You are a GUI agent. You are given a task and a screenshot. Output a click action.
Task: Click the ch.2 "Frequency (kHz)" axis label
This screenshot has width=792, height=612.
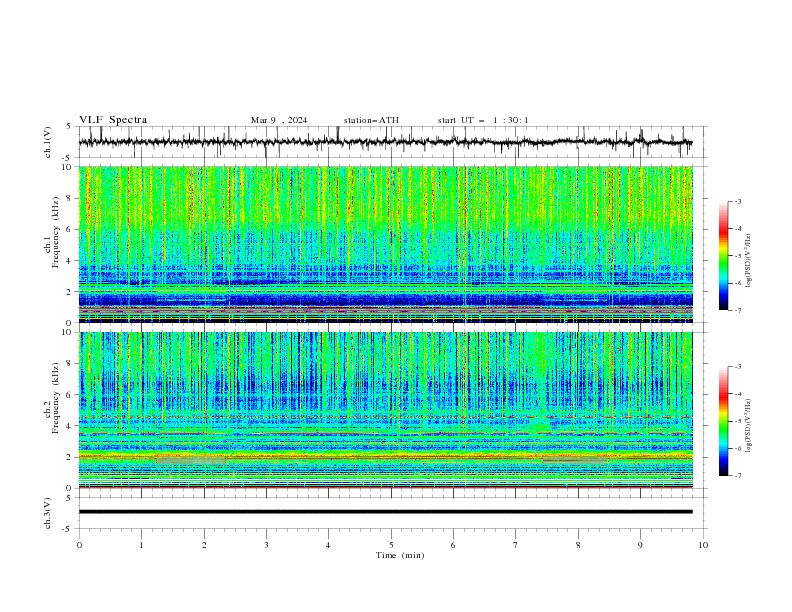point(55,398)
